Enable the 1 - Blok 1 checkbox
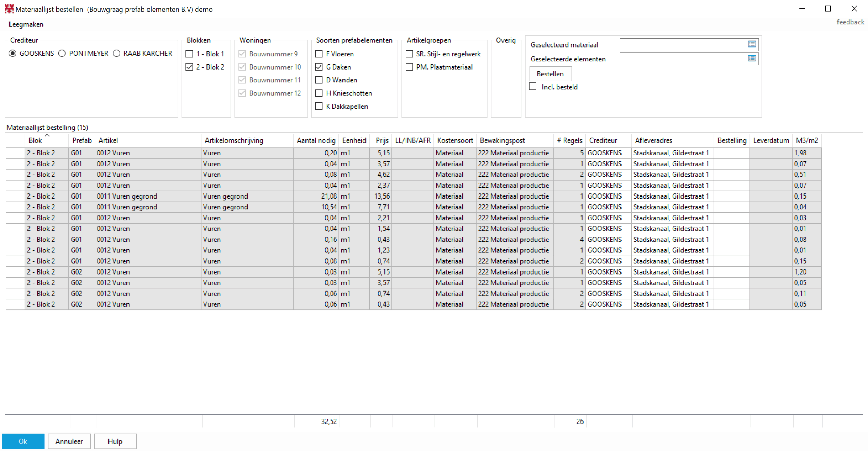The height and width of the screenshot is (451, 868). [190, 54]
